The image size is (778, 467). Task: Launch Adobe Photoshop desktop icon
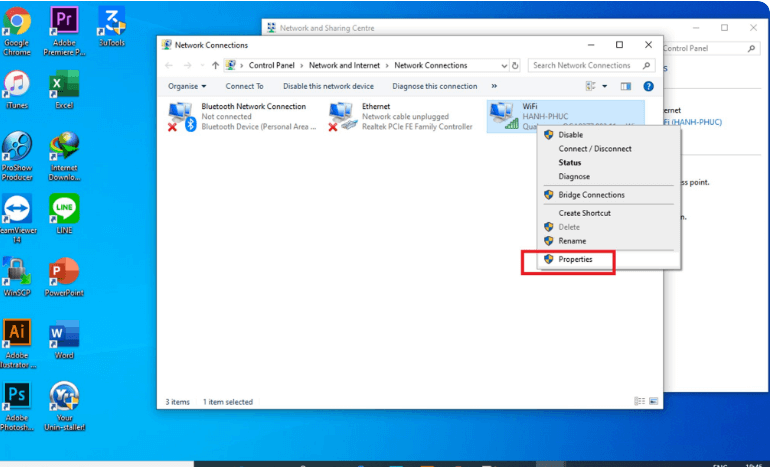tap(17, 406)
